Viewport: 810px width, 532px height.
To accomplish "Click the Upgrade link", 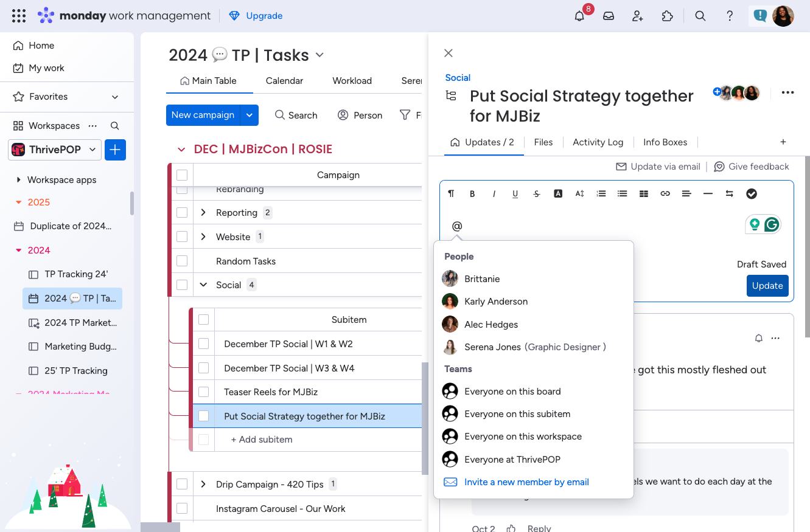I will [256, 16].
